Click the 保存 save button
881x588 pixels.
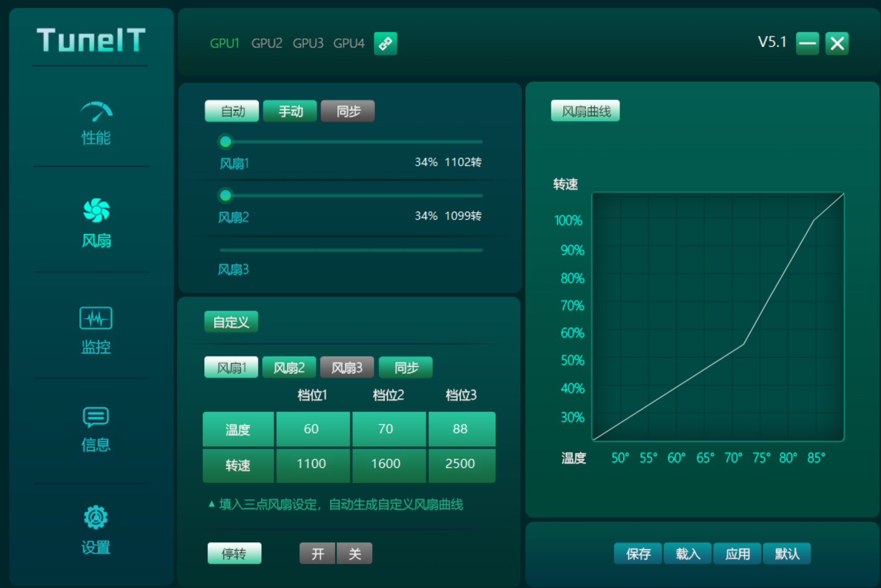click(x=638, y=553)
